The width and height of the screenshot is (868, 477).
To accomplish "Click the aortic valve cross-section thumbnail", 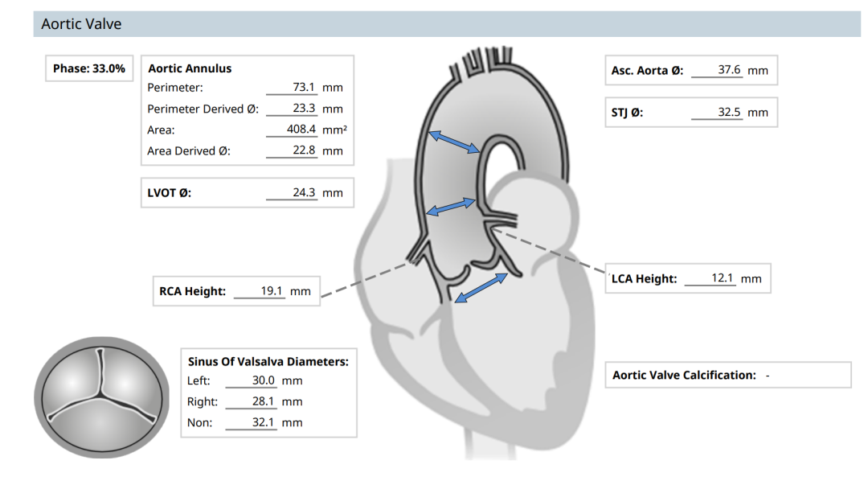I will 101,397.
